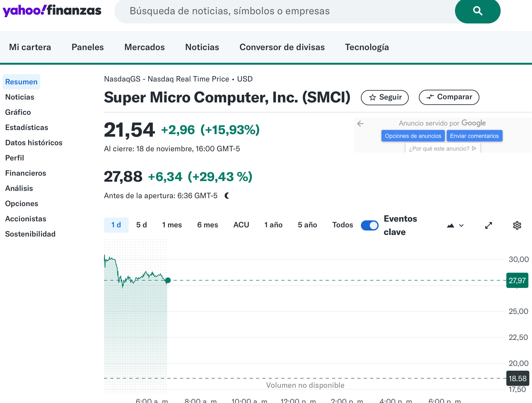Expand the 6 mes range selector
Viewport: 532px width, 403px height.
tap(208, 225)
